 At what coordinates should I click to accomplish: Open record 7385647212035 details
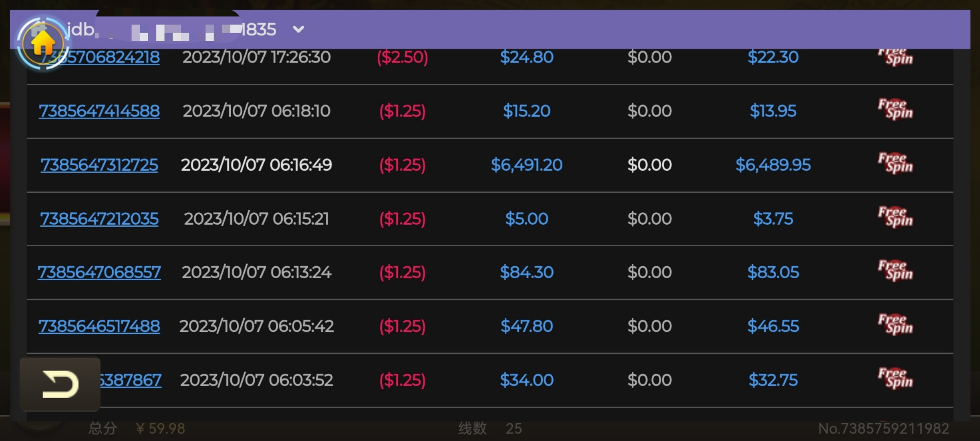(x=99, y=219)
